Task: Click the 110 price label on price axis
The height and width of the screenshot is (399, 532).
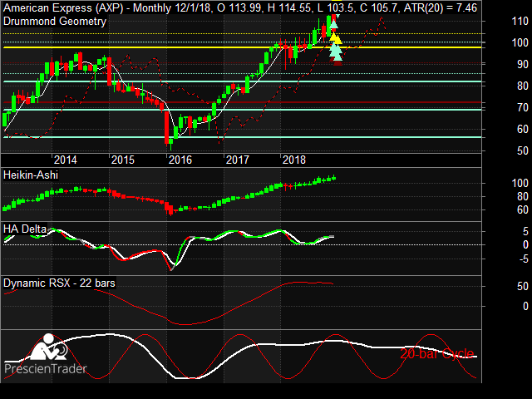Action: tap(520, 22)
